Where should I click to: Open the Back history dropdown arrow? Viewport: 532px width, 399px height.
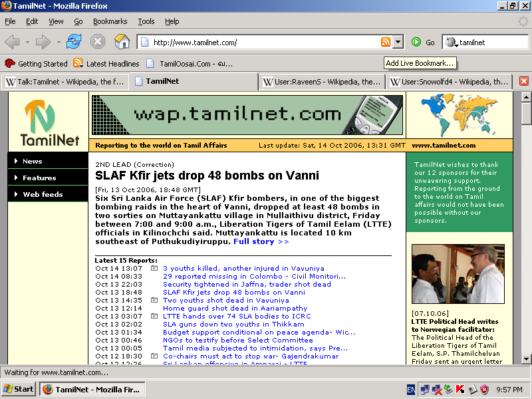pyautogui.click(x=27, y=43)
